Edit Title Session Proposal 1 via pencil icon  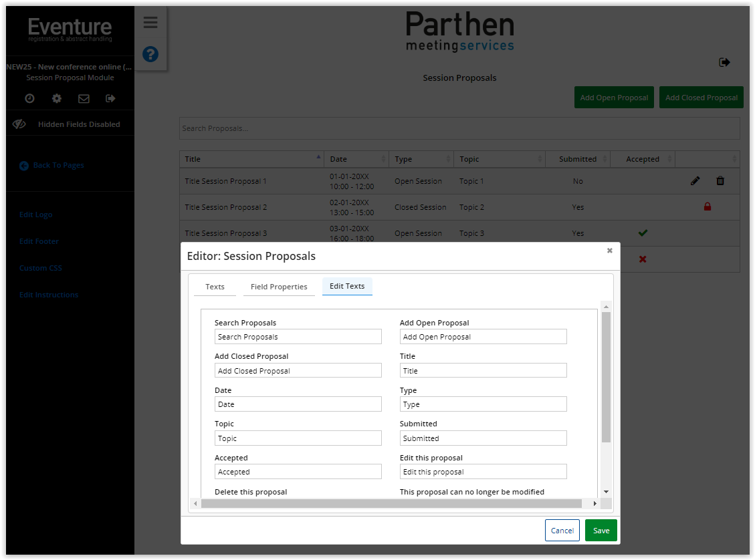tap(695, 180)
